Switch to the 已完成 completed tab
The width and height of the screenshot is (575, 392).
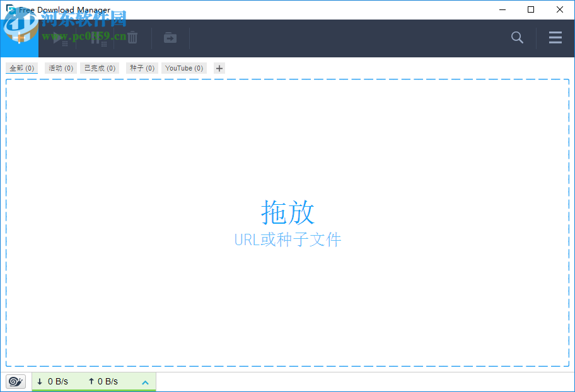click(x=99, y=68)
